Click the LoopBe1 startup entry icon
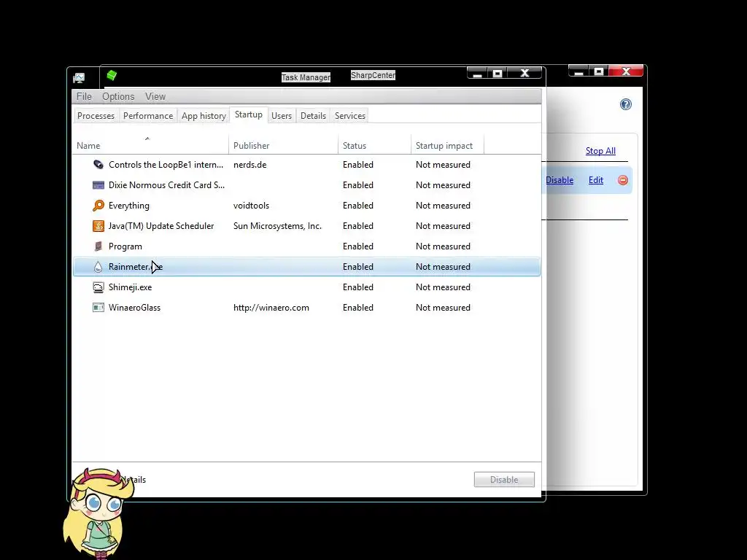Screen dimensions: 747x560 [98, 165]
